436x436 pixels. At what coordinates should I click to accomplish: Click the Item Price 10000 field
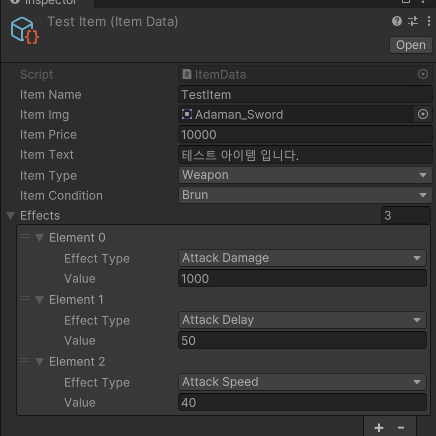(x=305, y=135)
